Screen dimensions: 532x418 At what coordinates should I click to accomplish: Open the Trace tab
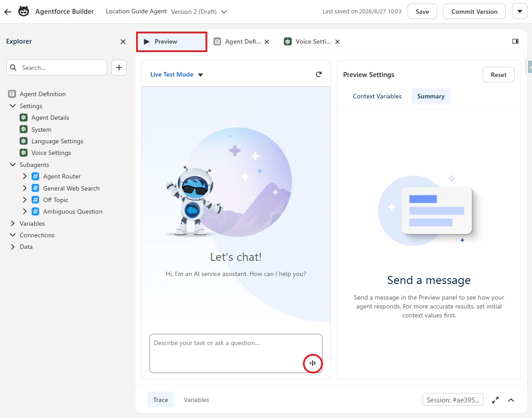click(161, 400)
